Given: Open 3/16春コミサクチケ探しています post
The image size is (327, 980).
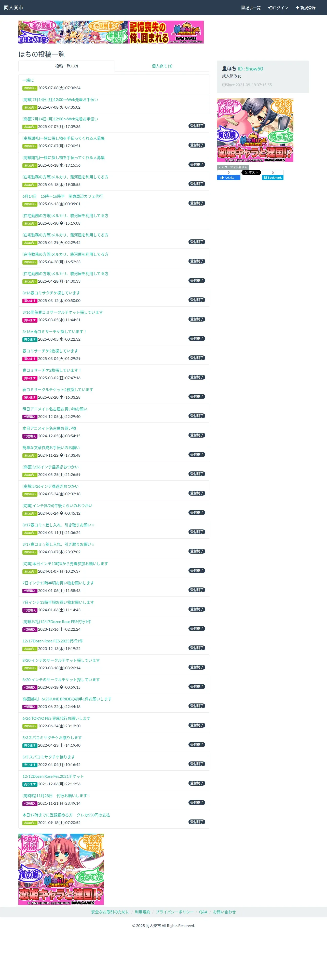Looking at the screenshot, I should point(51,293).
